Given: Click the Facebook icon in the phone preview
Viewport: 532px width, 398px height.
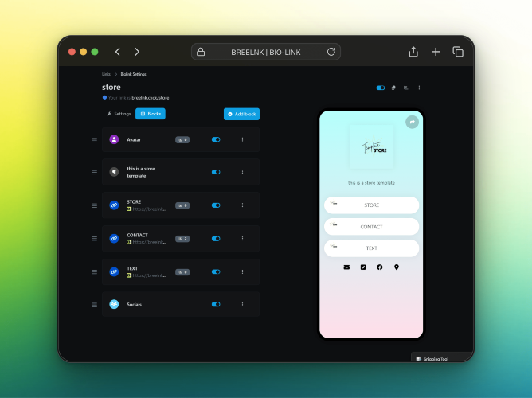Looking at the screenshot, I should [380, 267].
